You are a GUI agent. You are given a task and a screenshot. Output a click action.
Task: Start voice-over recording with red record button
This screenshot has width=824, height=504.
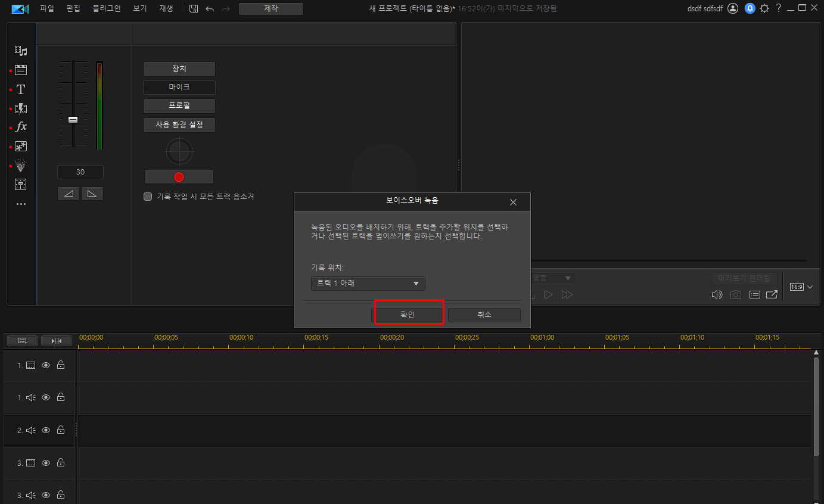point(179,177)
